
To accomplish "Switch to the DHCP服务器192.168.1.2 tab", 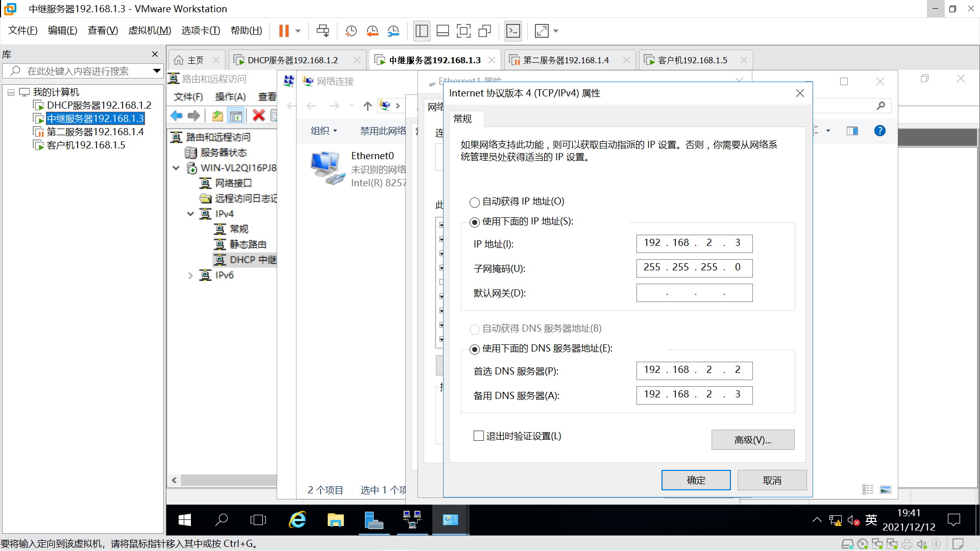I will 292,60.
